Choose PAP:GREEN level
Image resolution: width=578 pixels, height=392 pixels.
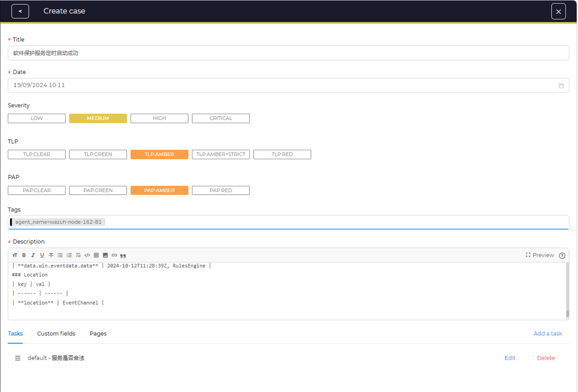pos(98,190)
